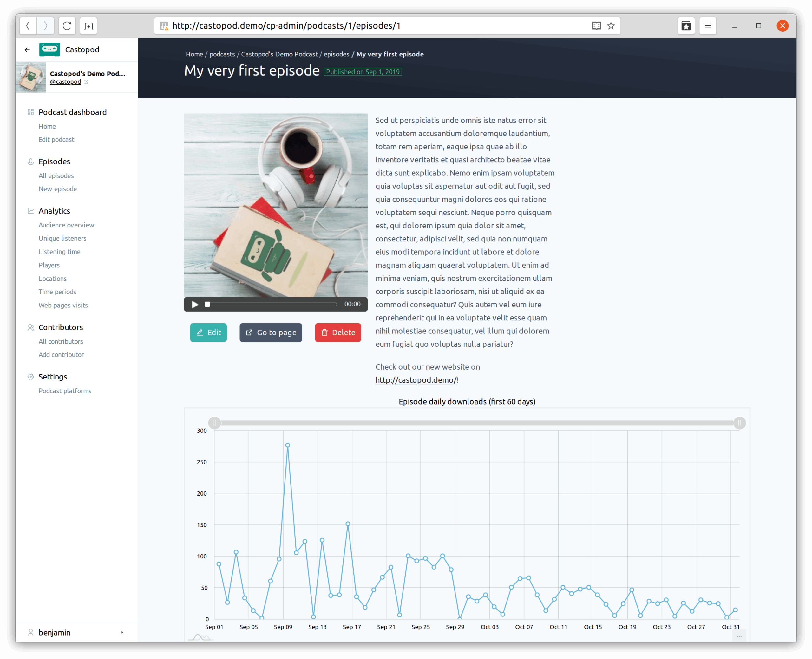Open the chart export menu ellipsis
The width and height of the screenshot is (812, 659).
point(739,636)
